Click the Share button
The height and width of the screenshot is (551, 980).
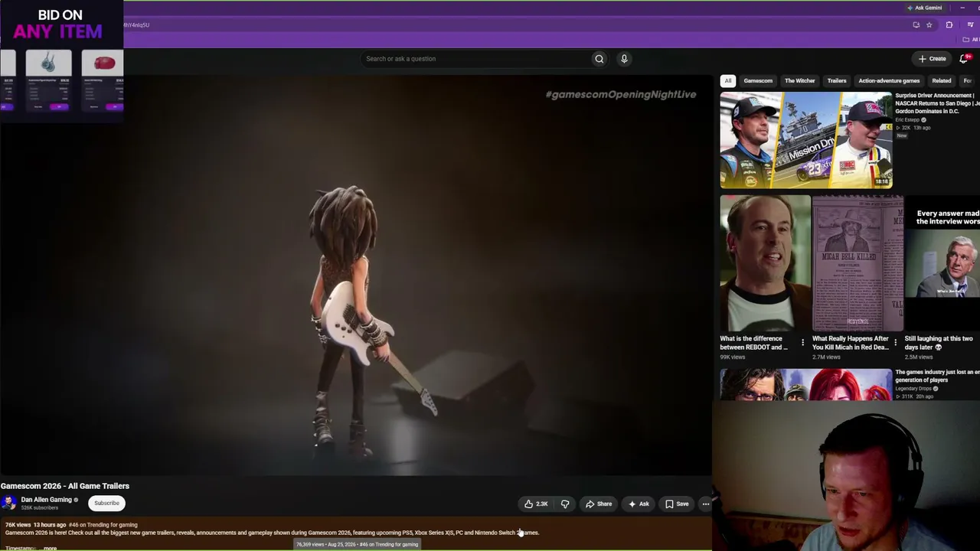[x=599, y=504]
